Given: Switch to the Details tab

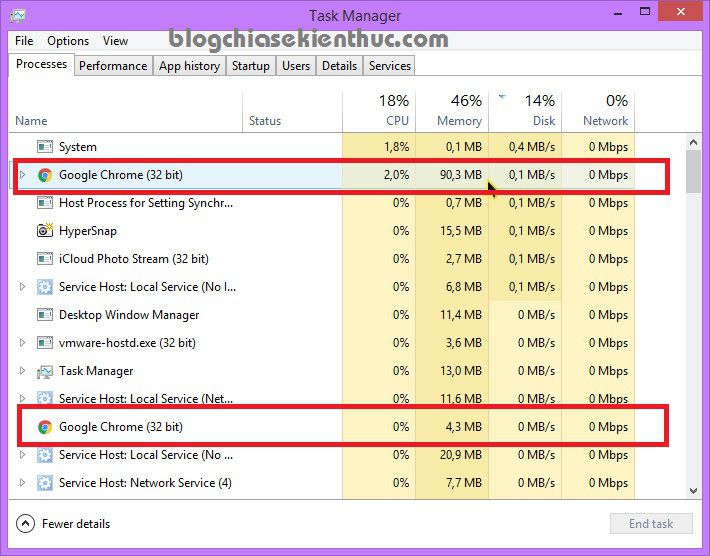Looking at the screenshot, I should tap(340, 66).
